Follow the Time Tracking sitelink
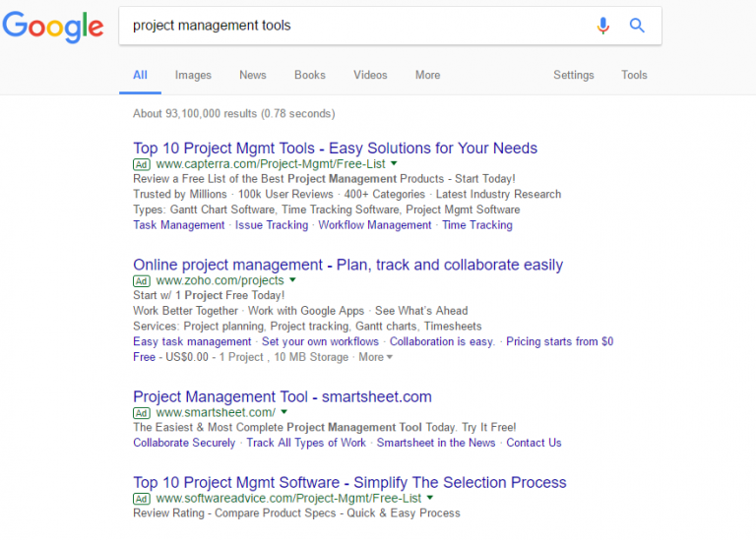 coord(477,225)
